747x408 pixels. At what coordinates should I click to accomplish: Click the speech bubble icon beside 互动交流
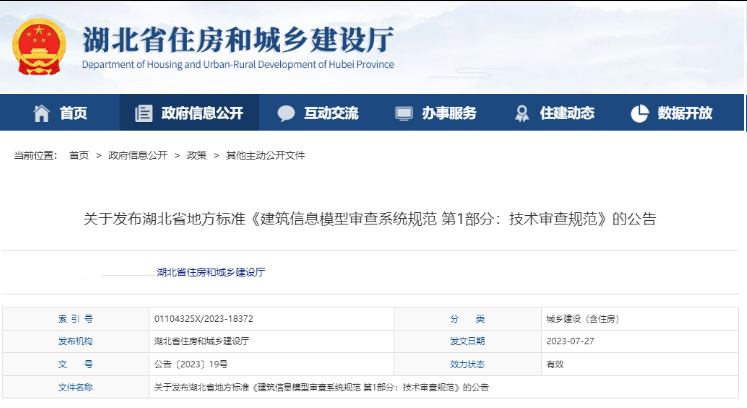click(x=286, y=113)
